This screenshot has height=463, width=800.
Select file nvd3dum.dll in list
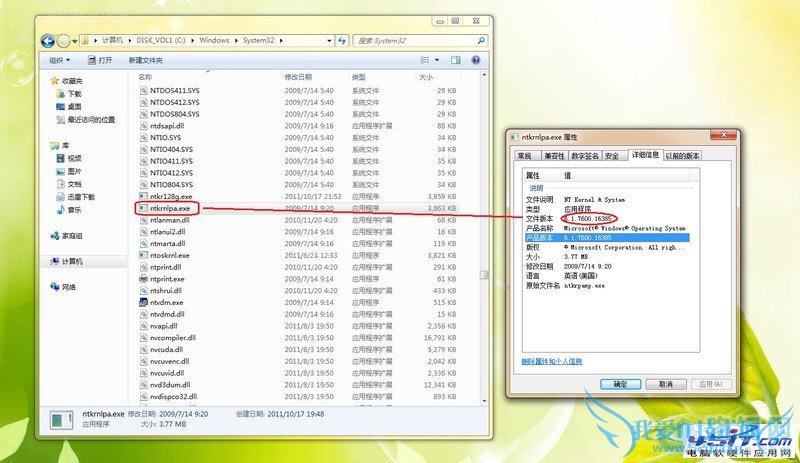click(170, 385)
